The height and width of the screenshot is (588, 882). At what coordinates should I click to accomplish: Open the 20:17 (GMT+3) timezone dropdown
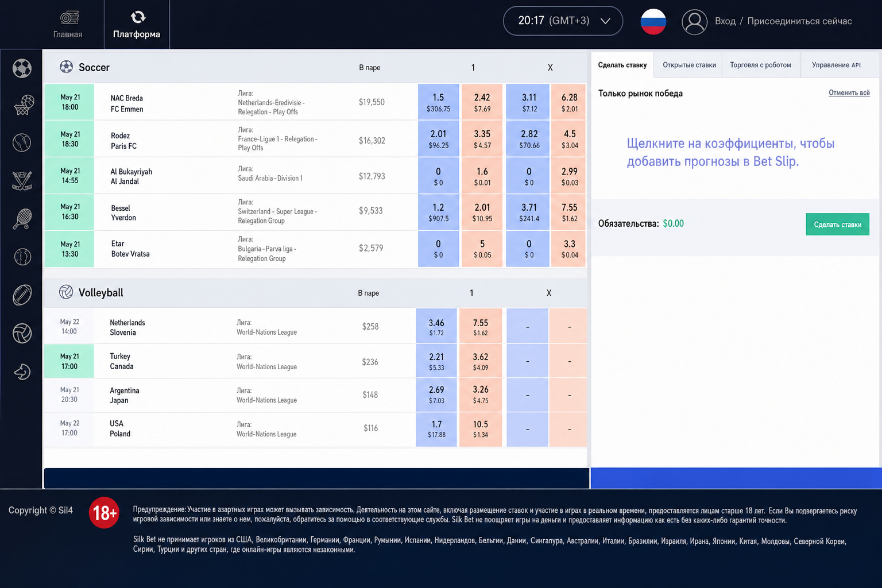pyautogui.click(x=563, y=21)
